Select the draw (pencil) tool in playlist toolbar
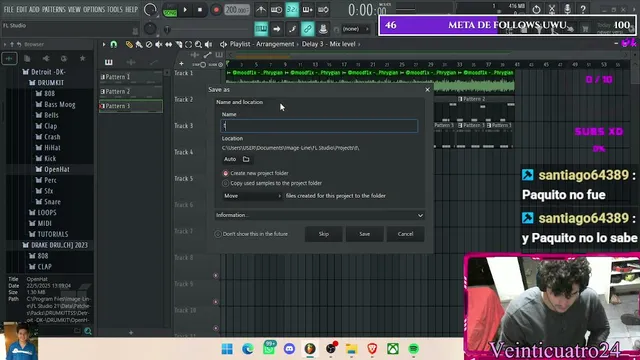Image resolution: width=640 pixels, height=360 pixels. click(x=129, y=44)
